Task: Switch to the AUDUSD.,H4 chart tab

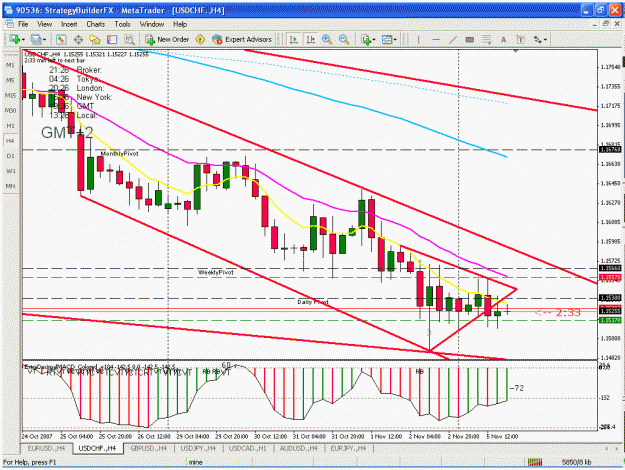Action: point(298,448)
